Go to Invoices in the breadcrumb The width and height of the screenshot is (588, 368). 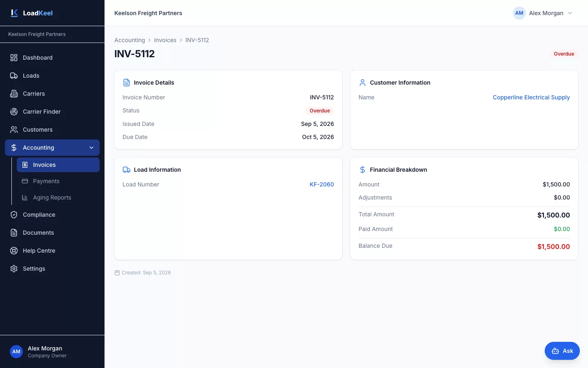coord(165,40)
